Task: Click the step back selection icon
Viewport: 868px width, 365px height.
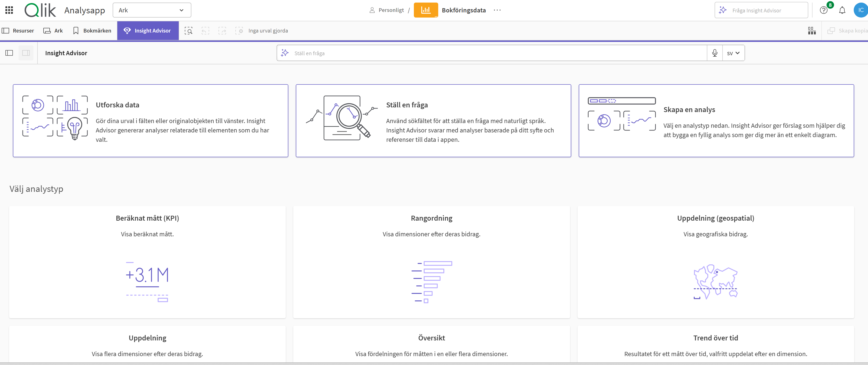Action: 205,31
